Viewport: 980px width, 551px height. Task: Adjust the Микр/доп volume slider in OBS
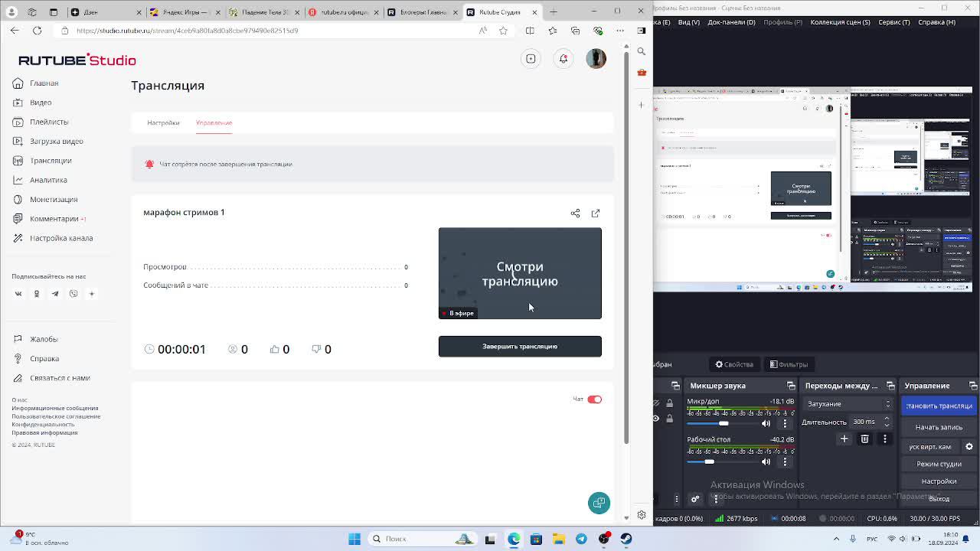coord(724,423)
